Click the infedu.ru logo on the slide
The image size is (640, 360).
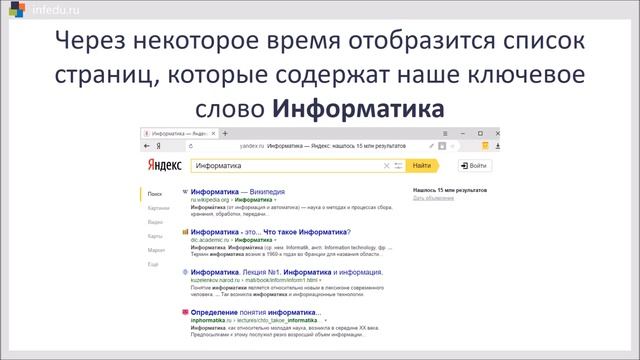pyautogui.click(x=44, y=10)
